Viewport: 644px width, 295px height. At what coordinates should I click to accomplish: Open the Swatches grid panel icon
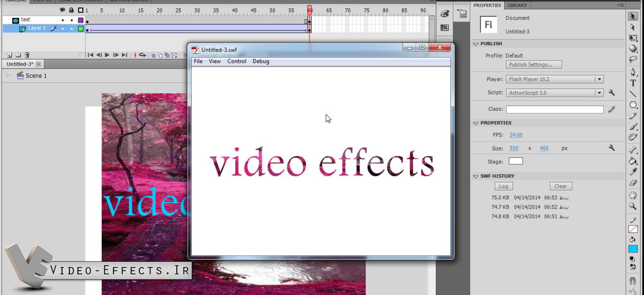pyautogui.click(x=445, y=28)
